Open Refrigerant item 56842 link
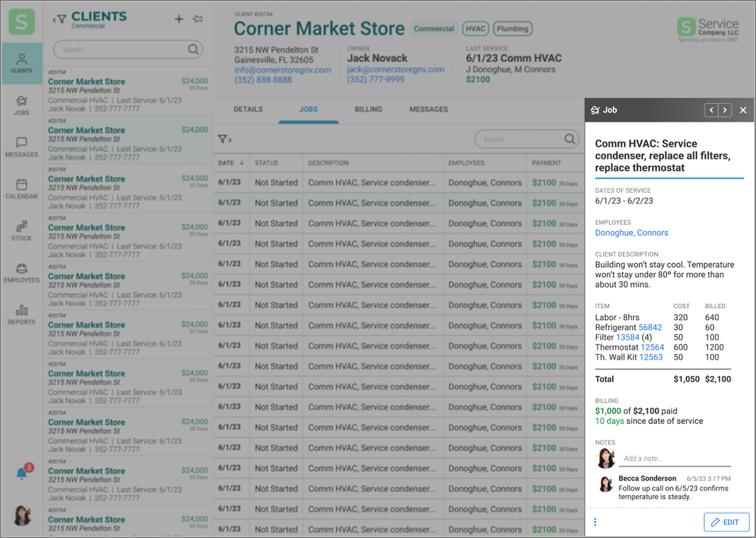The image size is (756, 538). click(x=650, y=327)
